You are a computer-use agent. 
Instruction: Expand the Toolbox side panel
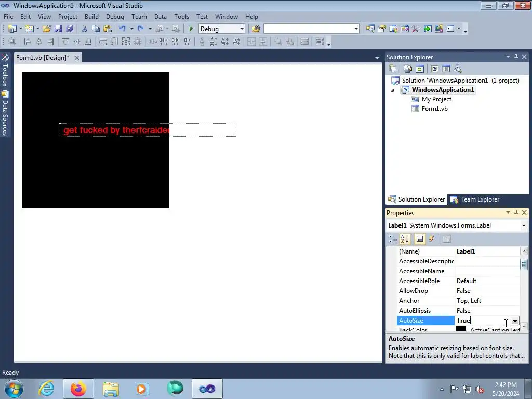[5, 70]
